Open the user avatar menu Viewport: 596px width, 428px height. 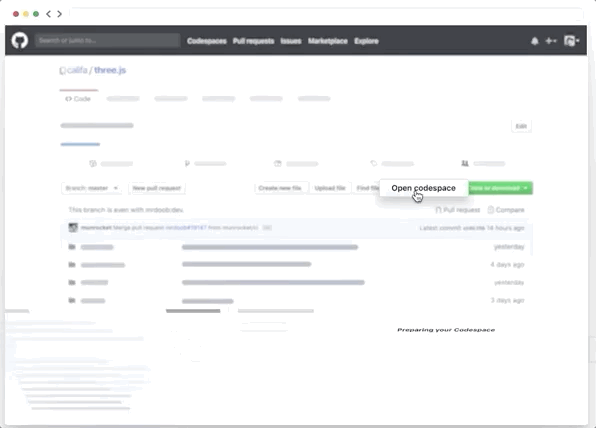[x=571, y=41]
